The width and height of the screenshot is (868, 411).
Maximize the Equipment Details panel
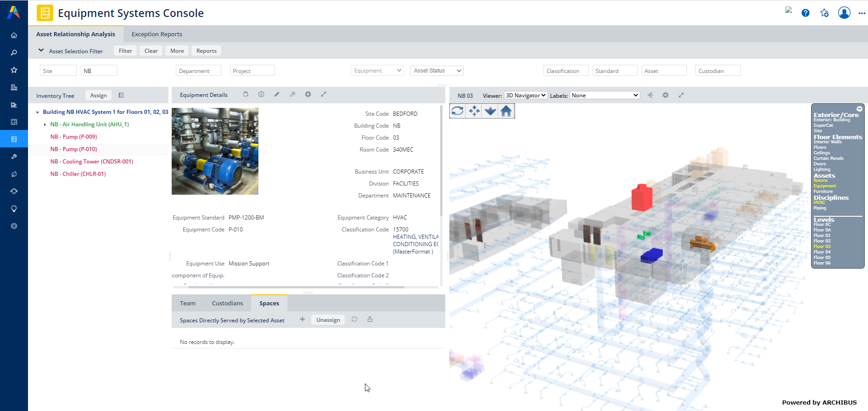click(x=324, y=95)
